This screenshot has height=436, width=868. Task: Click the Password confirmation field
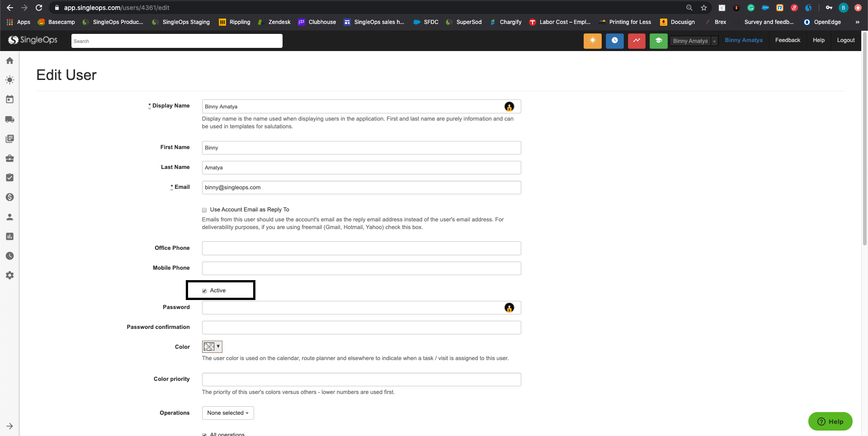[x=361, y=328]
